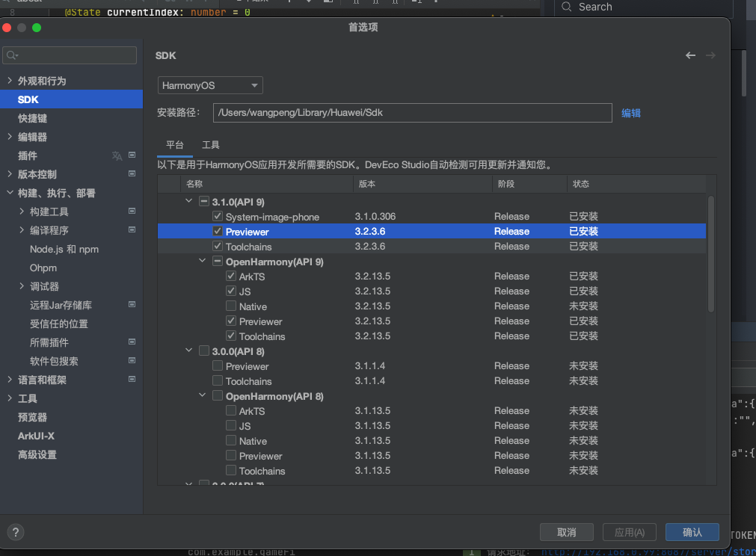Uncheck the Previewer 3.2.13.5 checkbox
Screen dimensions: 756x556
pyautogui.click(x=231, y=321)
